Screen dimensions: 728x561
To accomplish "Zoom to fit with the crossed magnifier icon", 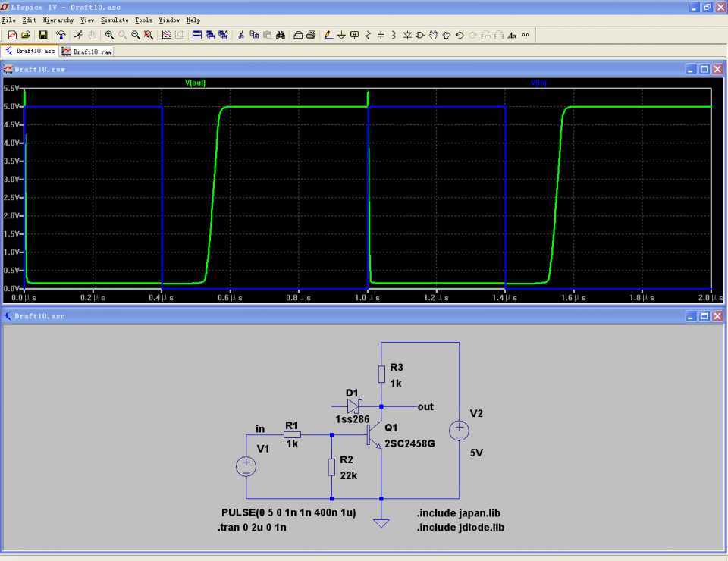I will 149,35.
